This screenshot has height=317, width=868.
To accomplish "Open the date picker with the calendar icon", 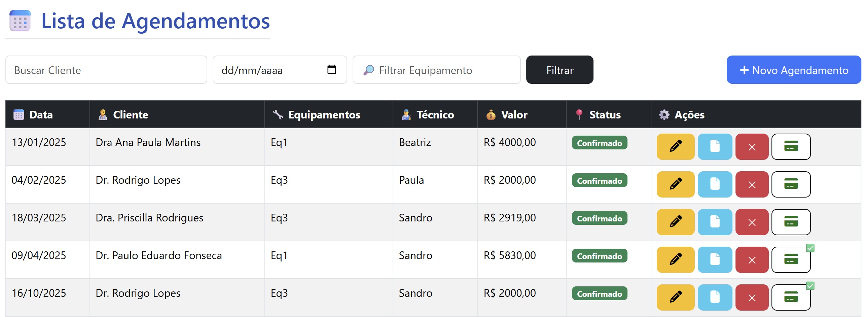I will point(332,69).
